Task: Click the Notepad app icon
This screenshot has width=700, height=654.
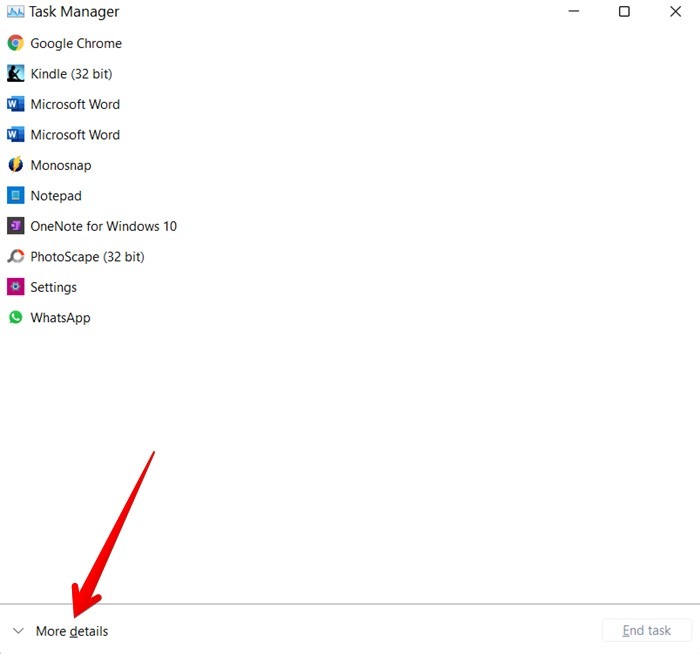Action: [x=16, y=196]
